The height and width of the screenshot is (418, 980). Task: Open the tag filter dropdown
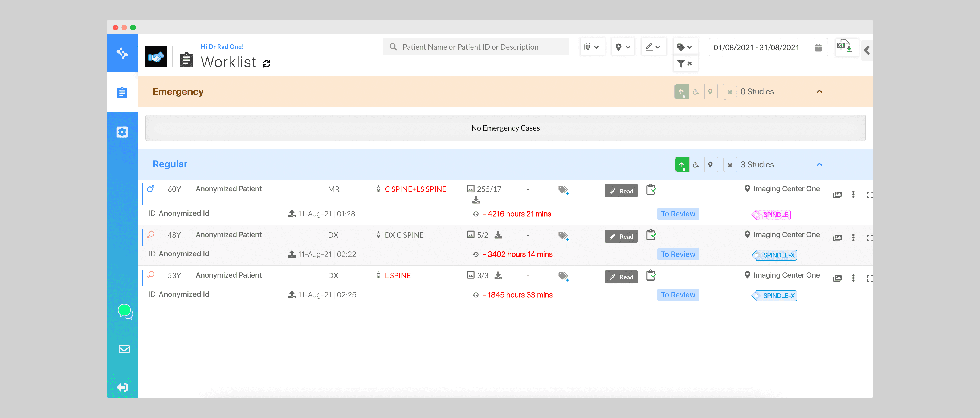(x=684, y=47)
